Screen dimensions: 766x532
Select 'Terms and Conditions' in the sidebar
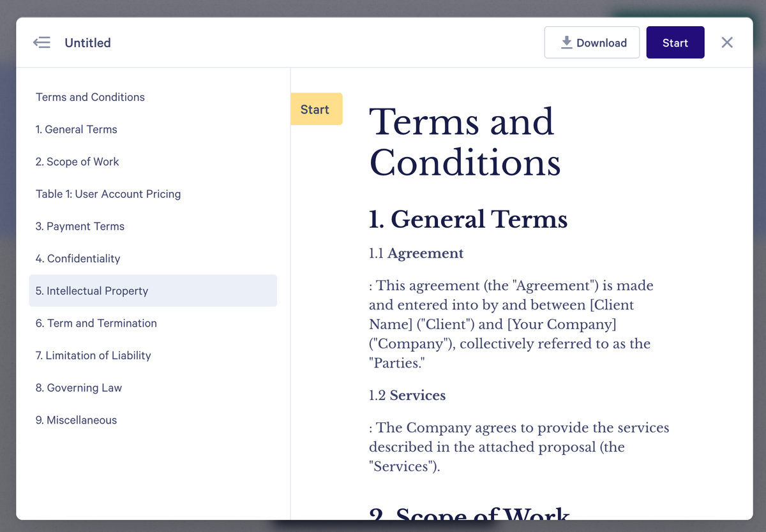[90, 97]
